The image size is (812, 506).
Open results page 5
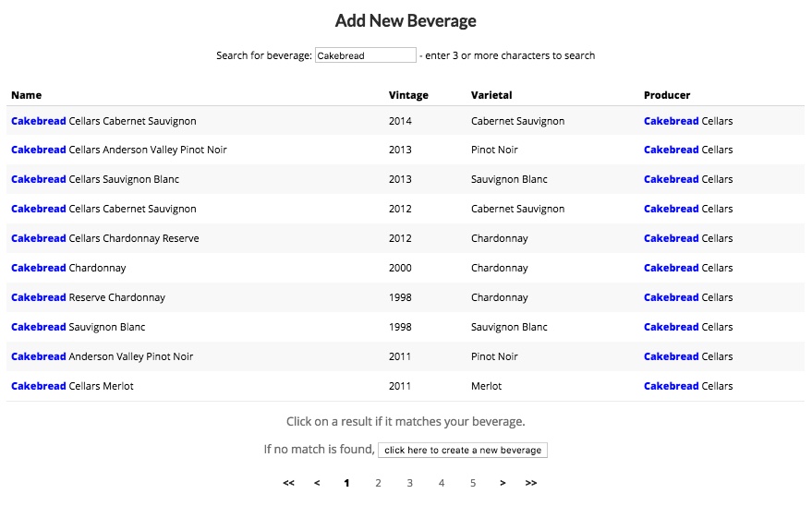[x=473, y=483]
